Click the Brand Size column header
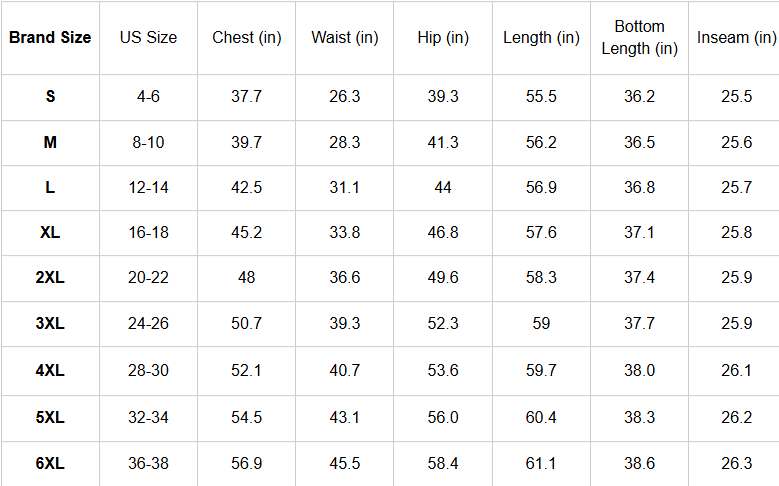 [50, 38]
